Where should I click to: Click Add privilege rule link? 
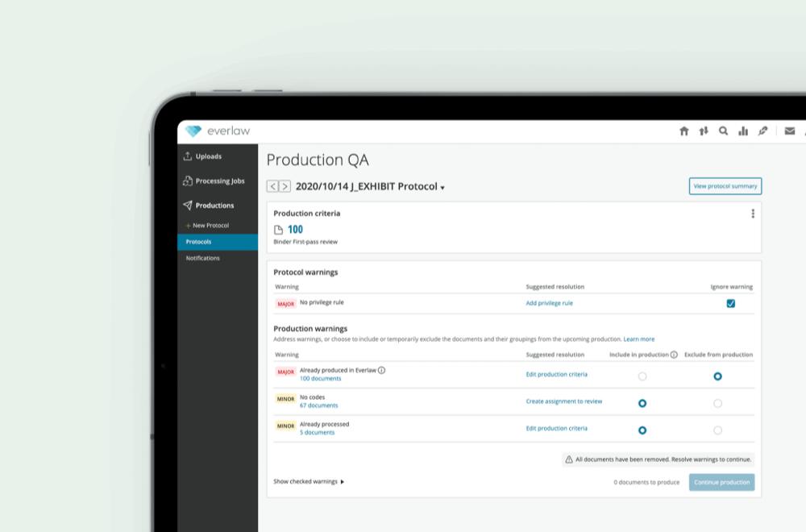click(549, 303)
